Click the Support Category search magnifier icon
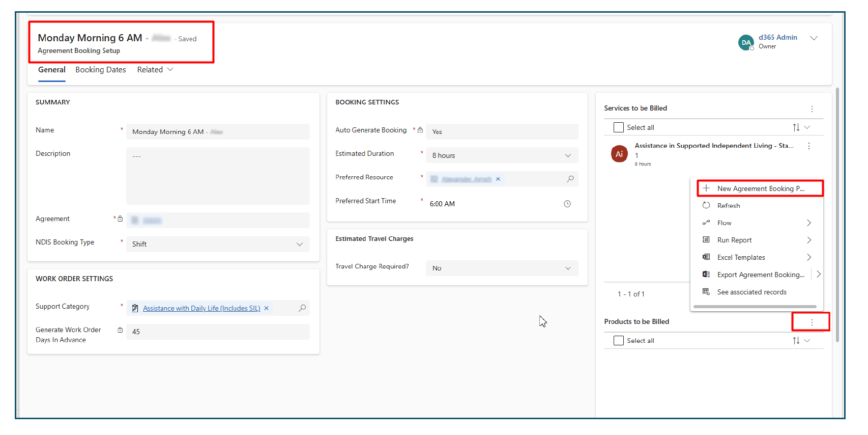Image resolution: width=868 pixels, height=435 pixels. pyautogui.click(x=302, y=308)
